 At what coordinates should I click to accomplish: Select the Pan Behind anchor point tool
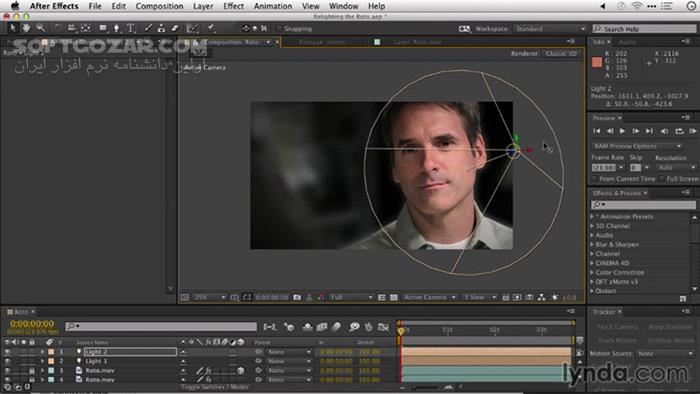point(86,28)
